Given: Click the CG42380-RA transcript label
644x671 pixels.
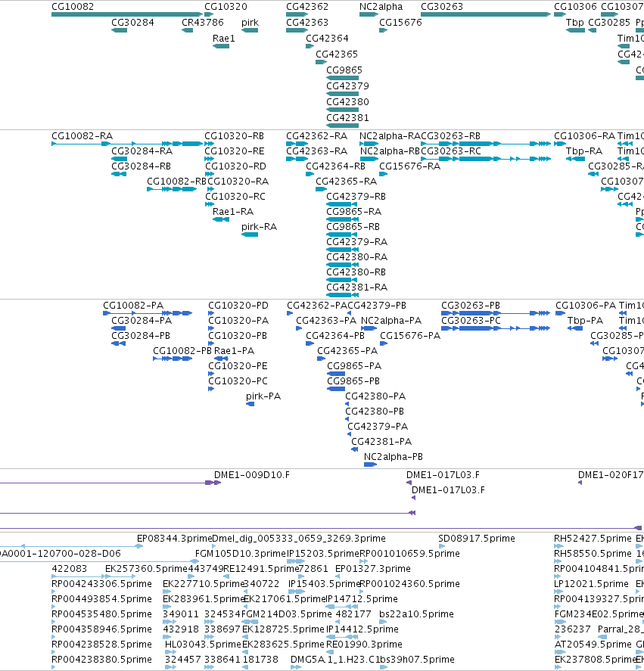Looking at the screenshot, I should coord(356,257).
